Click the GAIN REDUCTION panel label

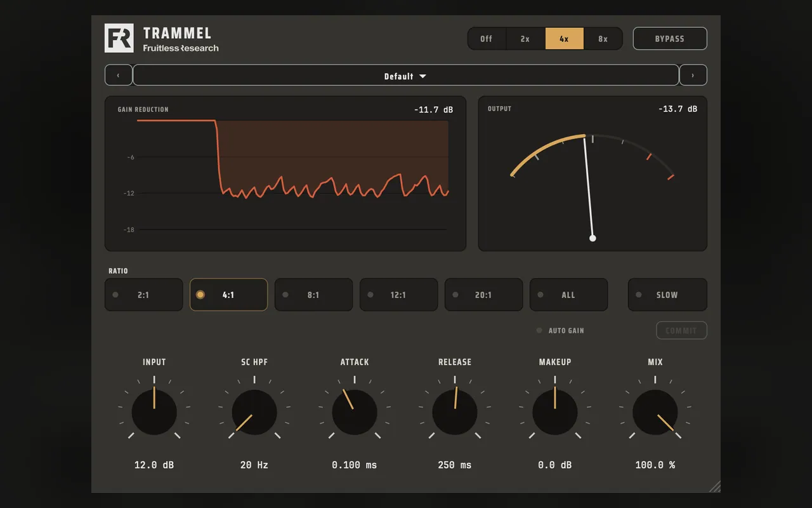(143, 110)
